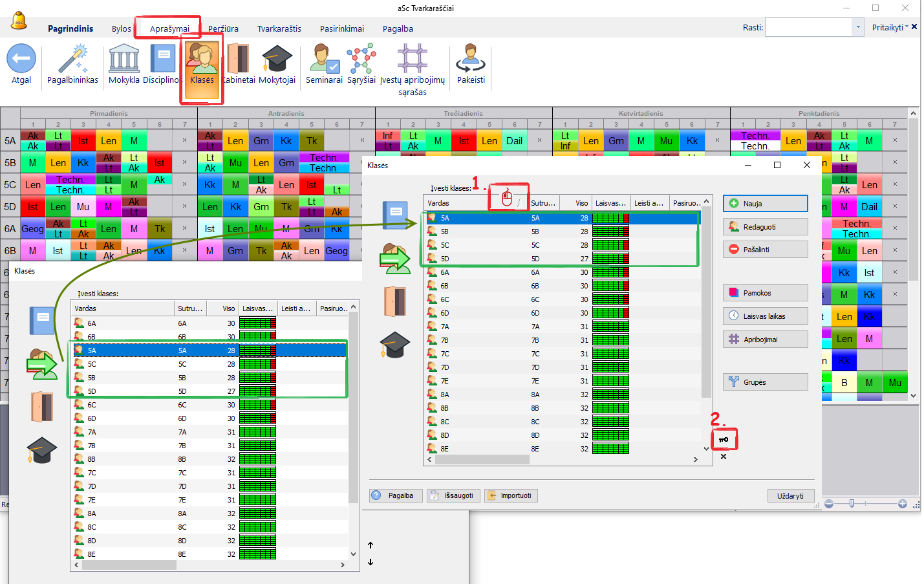Click the Nauja button in dialog
This screenshot has height=584, width=924.
tap(765, 204)
